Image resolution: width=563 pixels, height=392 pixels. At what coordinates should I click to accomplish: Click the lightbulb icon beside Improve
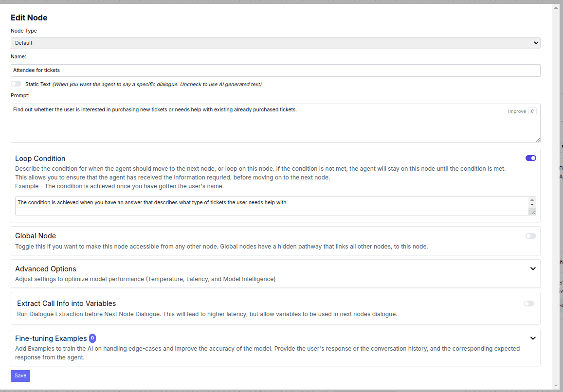click(x=533, y=111)
